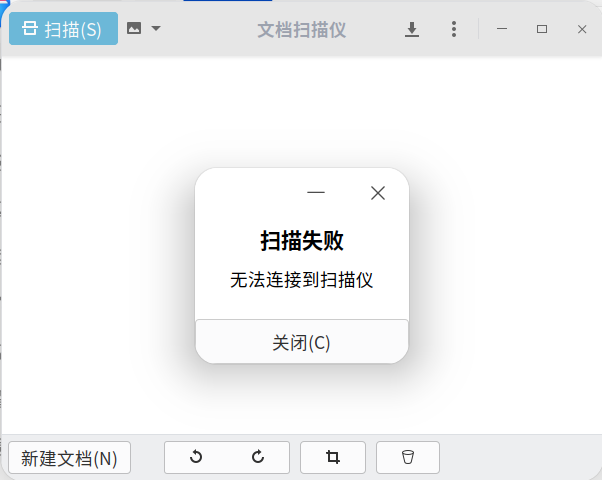
Task: Maximize the 文档扫描仪 window
Action: [x=542, y=29]
